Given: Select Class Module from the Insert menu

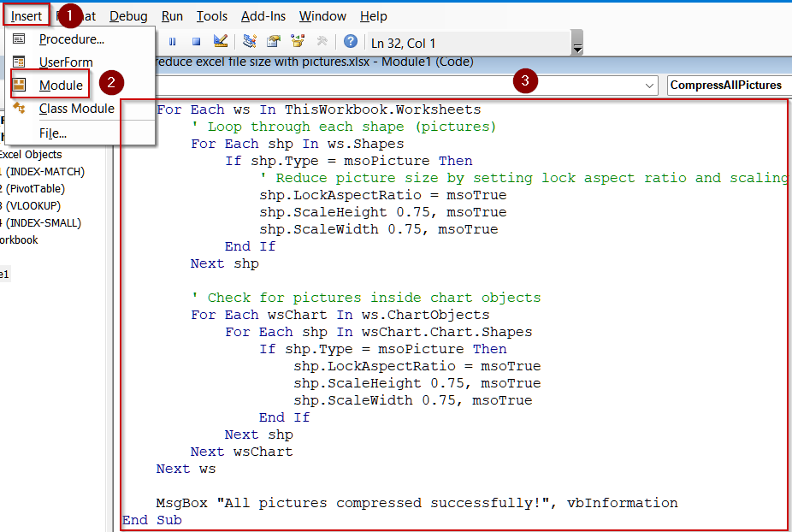Looking at the screenshot, I should pos(75,109).
